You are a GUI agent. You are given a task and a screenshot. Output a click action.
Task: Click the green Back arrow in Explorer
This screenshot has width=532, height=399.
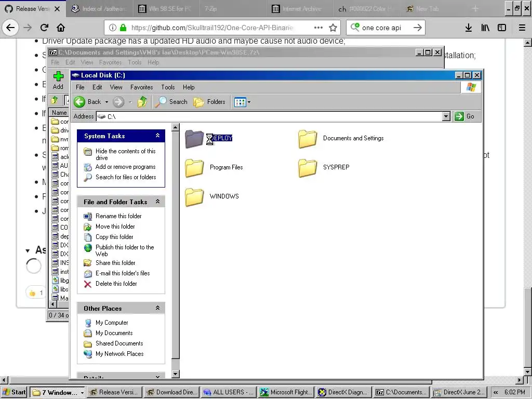coord(79,102)
